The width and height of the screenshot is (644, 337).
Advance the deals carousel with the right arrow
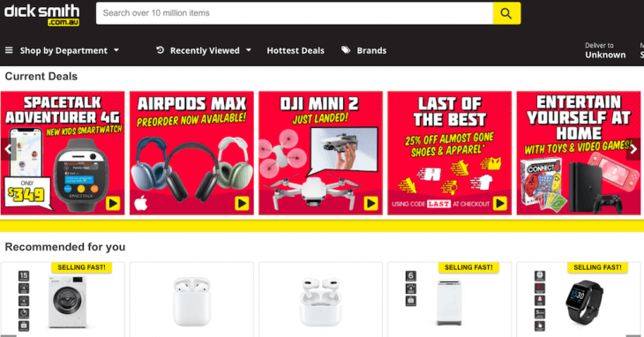point(633,149)
